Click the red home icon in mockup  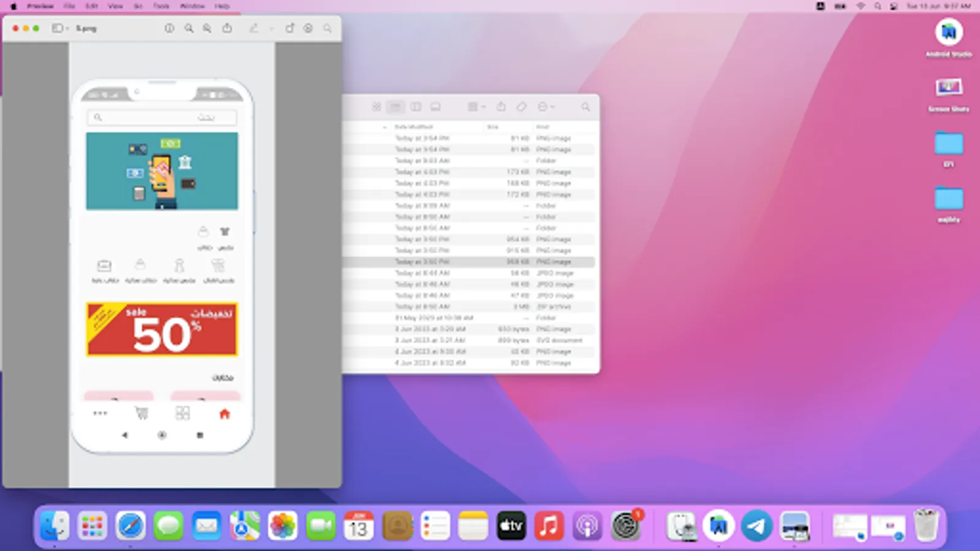pos(224,414)
